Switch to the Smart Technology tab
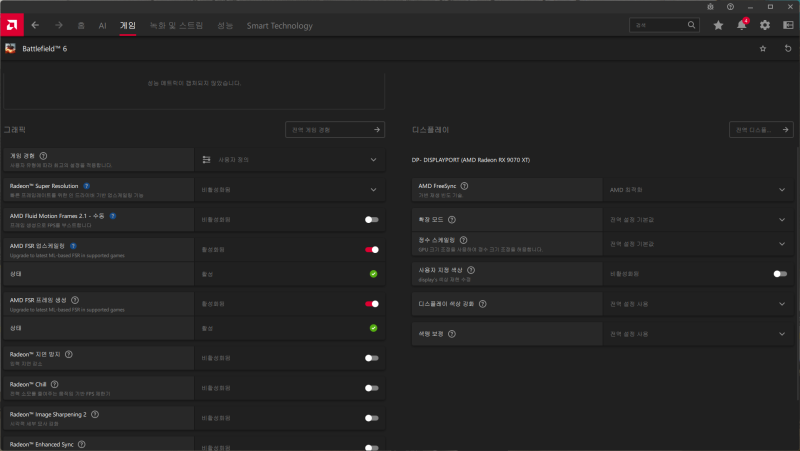The width and height of the screenshot is (800, 451). click(278, 25)
